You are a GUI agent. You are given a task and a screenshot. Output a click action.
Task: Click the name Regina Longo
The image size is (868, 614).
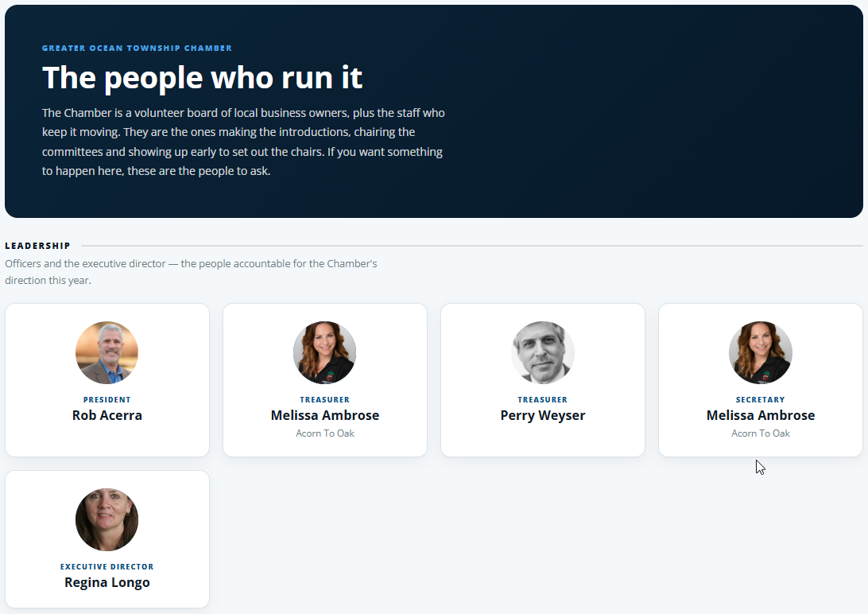click(x=107, y=583)
